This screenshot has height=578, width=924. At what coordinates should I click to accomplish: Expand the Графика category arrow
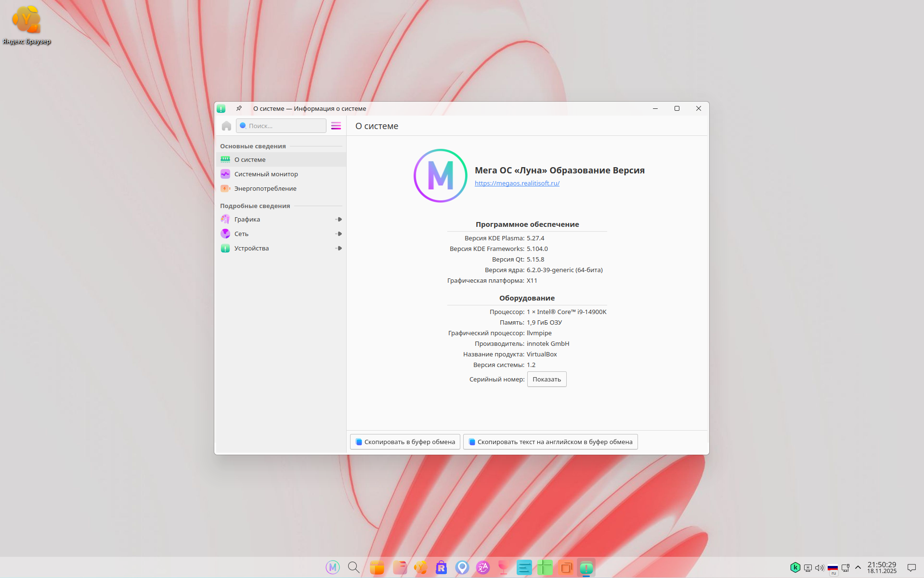point(339,219)
